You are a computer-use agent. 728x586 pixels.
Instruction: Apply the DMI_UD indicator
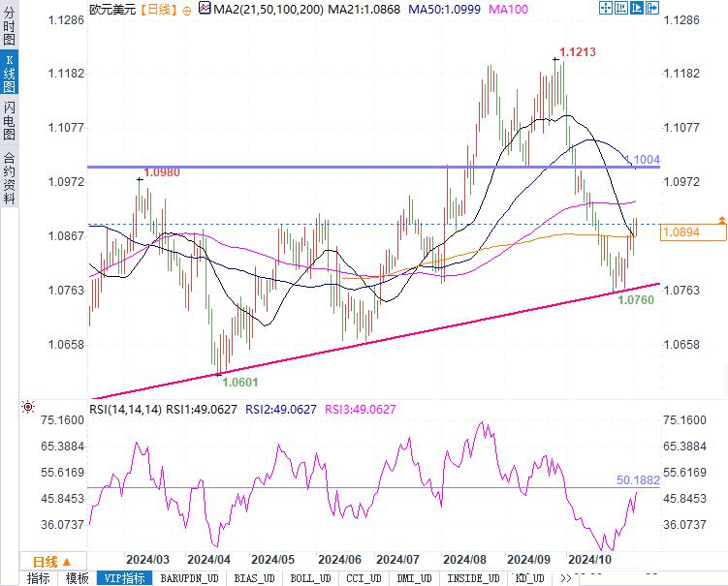[x=414, y=578]
